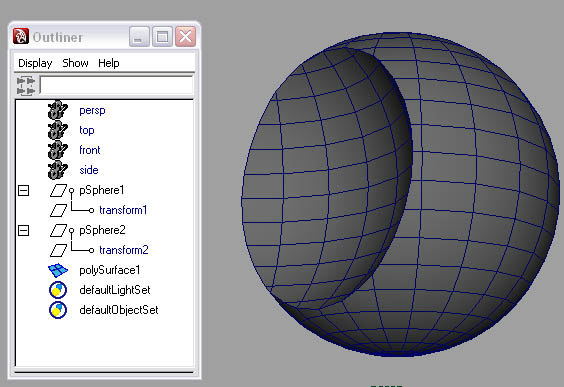Click the sphere mesh in the viewport
This screenshot has width=564, height=387.
click(x=400, y=194)
